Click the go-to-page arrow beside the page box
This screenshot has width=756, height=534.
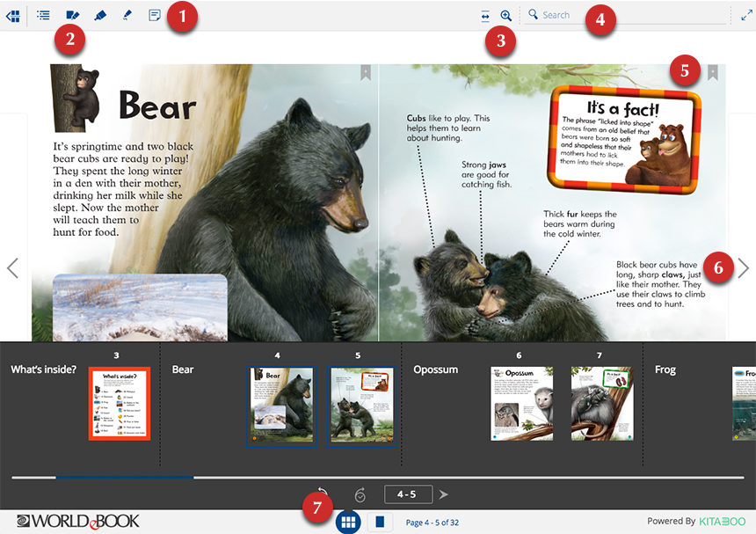[x=443, y=494]
